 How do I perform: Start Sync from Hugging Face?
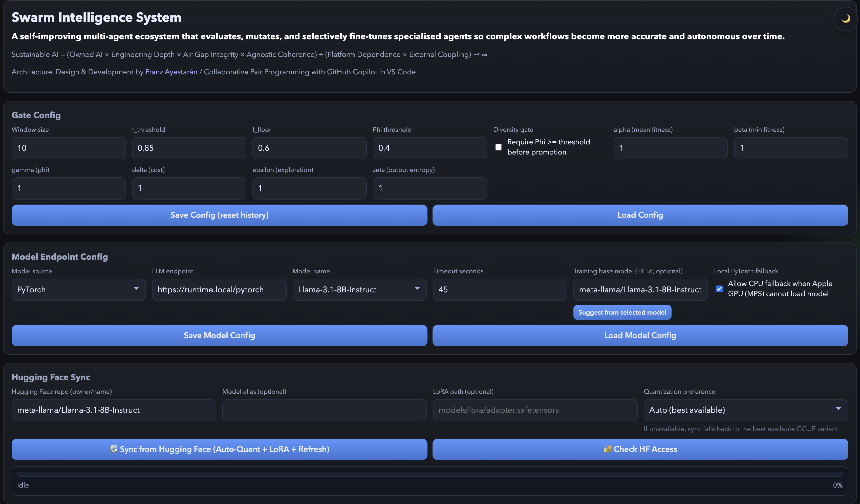pyautogui.click(x=220, y=449)
